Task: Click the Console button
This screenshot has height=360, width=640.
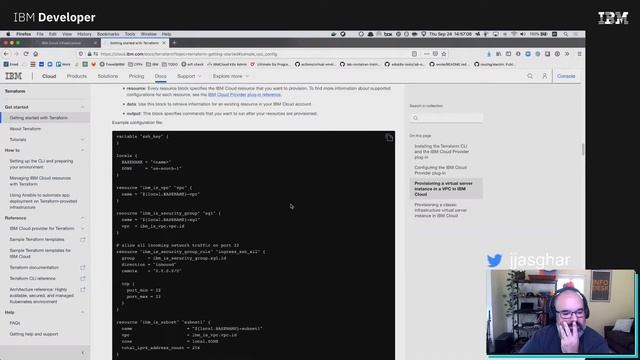Action: pos(566,76)
